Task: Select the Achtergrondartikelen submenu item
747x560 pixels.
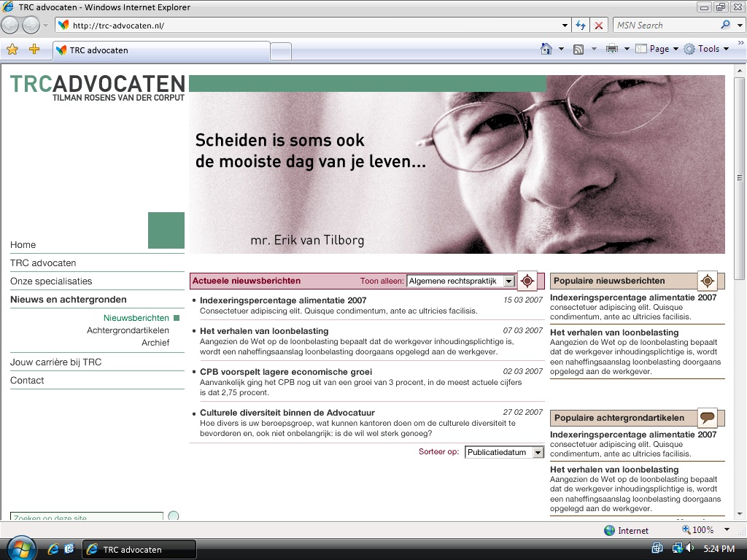Action: coord(128,330)
